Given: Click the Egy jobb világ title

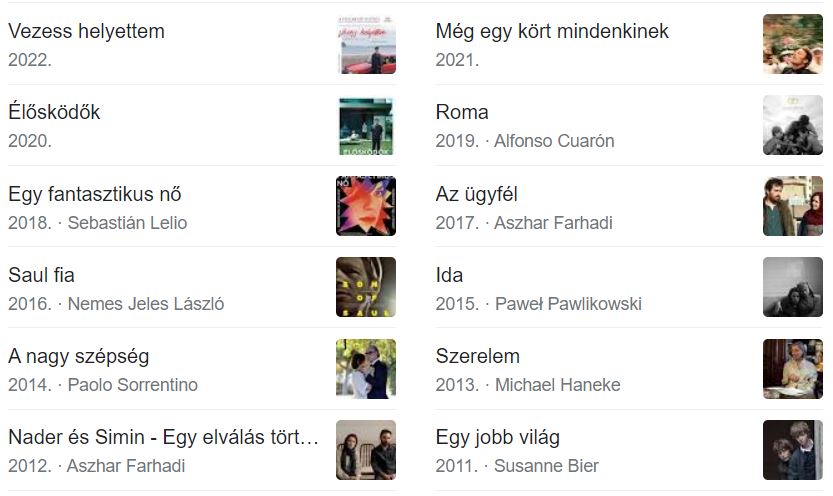Looking at the screenshot, I should point(498,437).
